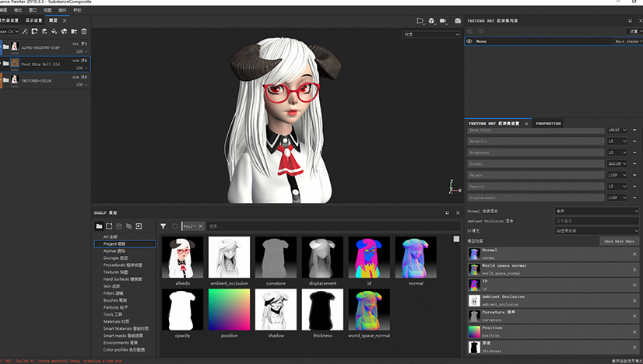Click the folder icon of TEXTURES-COLOR layer
The image size is (643, 364).
[x=5, y=80]
